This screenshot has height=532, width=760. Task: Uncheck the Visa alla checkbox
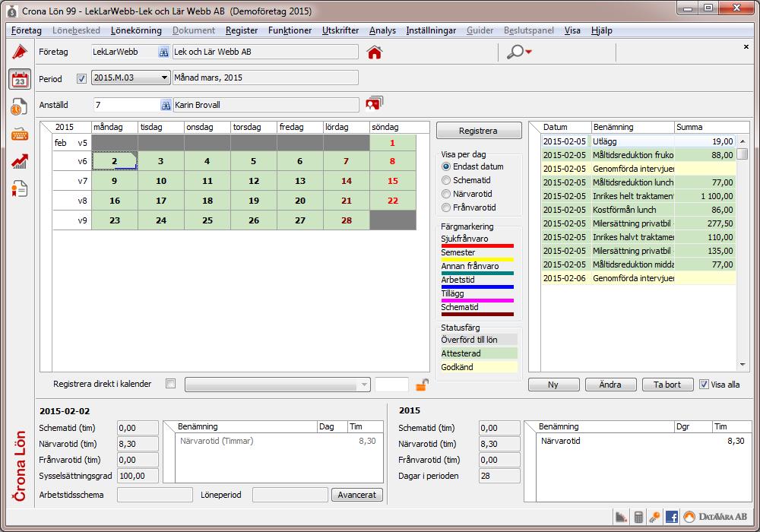(x=704, y=385)
